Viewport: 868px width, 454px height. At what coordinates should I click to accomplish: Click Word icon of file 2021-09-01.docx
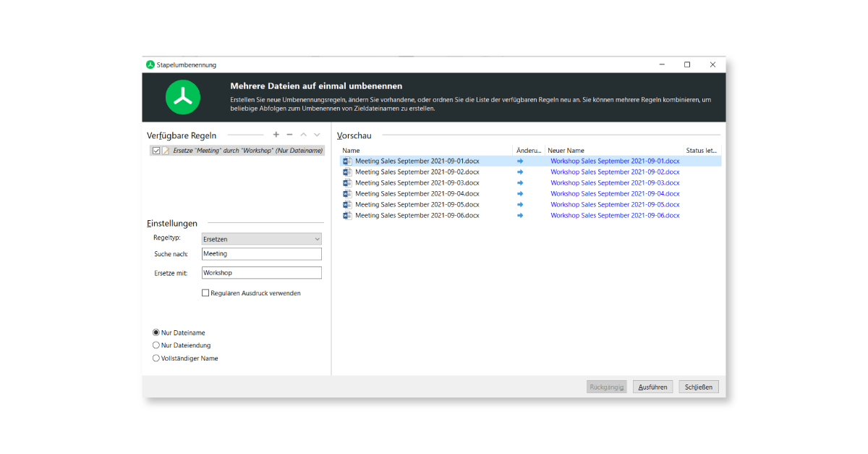pyautogui.click(x=347, y=161)
